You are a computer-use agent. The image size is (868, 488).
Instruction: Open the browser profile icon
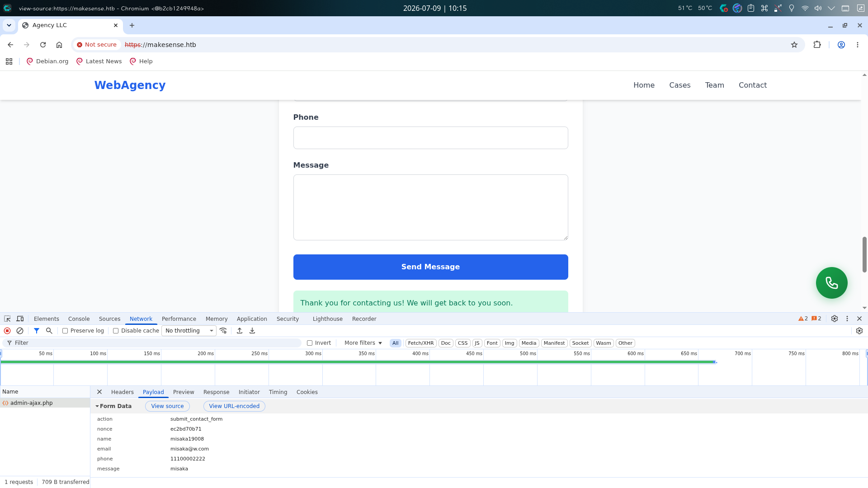click(x=841, y=45)
